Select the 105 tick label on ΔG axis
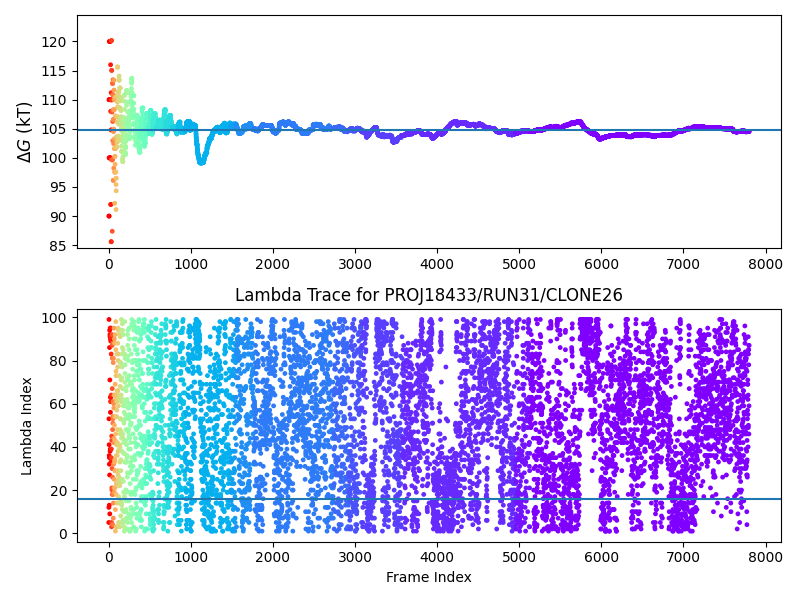Screen dimensions: 800x600 pyautogui.click(x=54, y=129)
